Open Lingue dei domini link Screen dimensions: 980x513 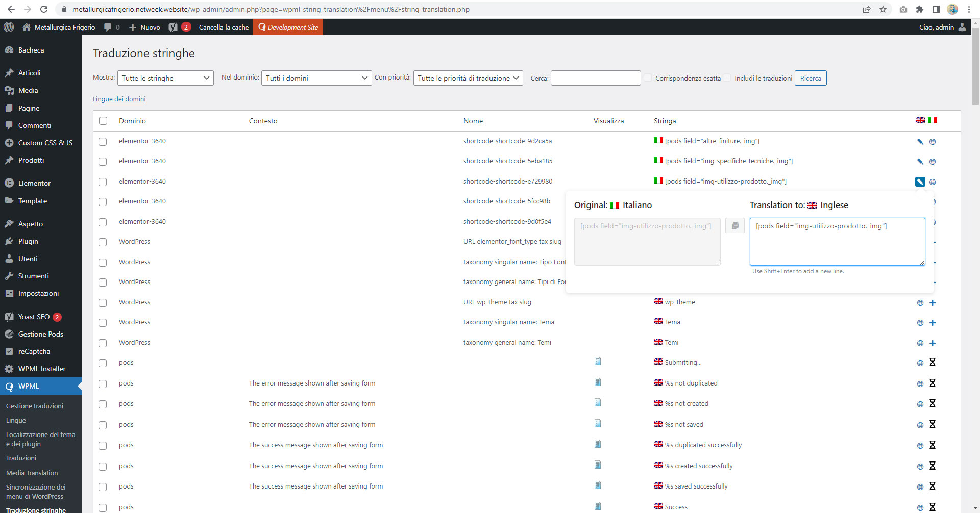click(x=119, y=99)
